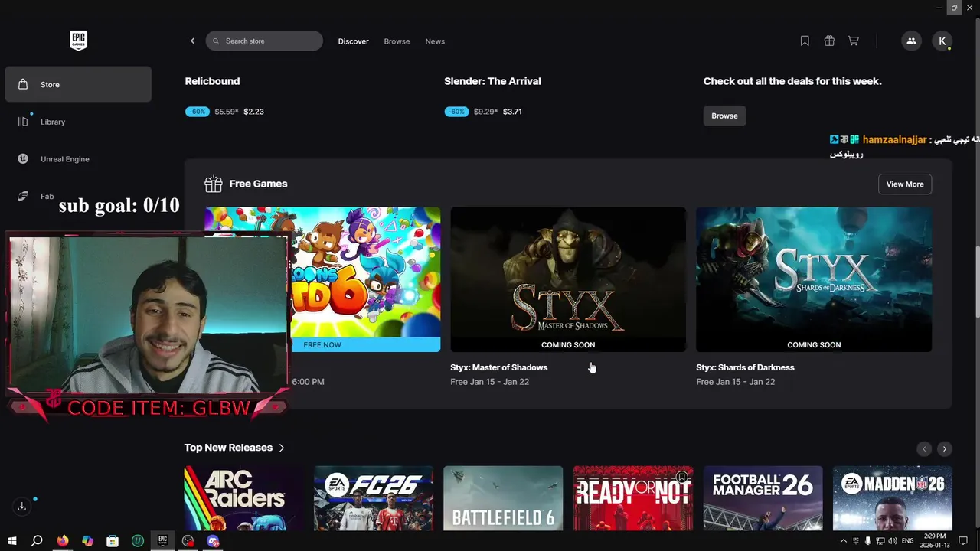Open the Downloads icon at sidebar bottom
The width and height of the screenshot is (980, 551).
click(21, 507)
